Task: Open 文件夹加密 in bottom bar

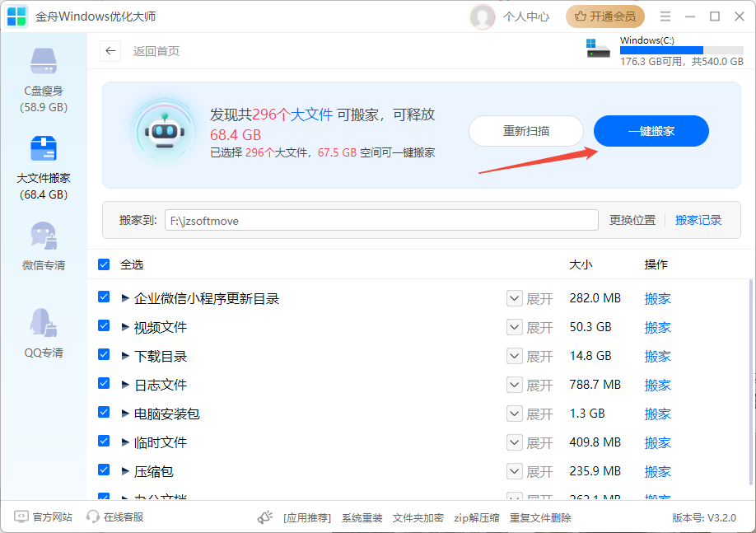Action: (x=418, y=518)
